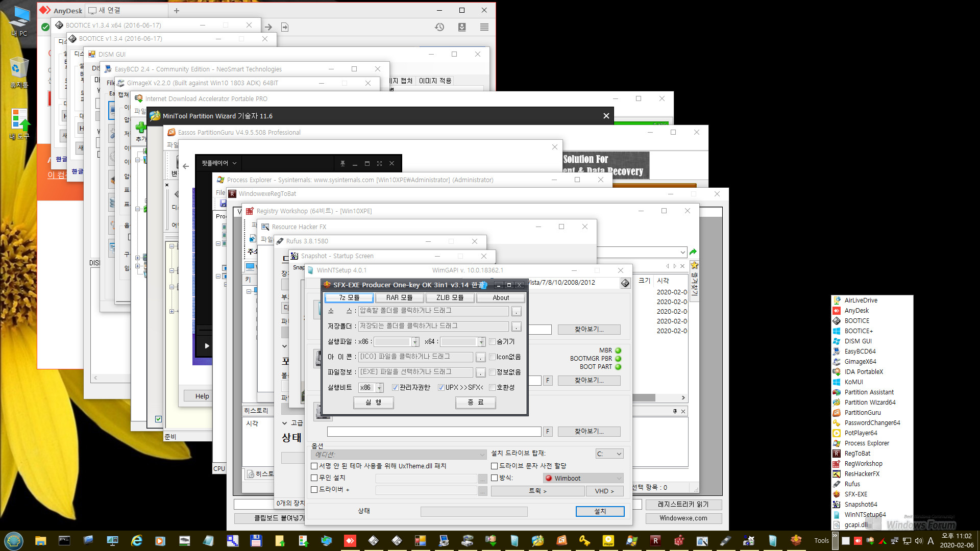The height and width of the screenshot is (551, 980).
Task: Click the 실 행 run button
Action: click(374, 403)
